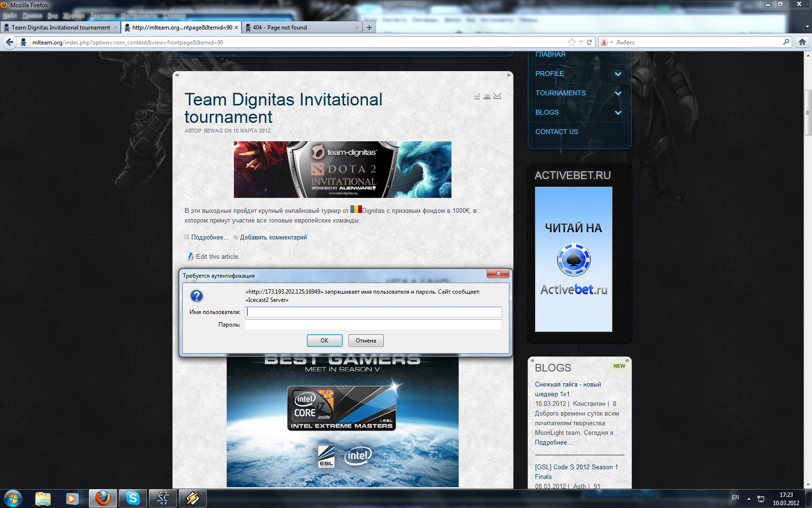Click the EN language indicator in the tray
Viewport: 812px width, 508px height.
[x=735, y=497]
